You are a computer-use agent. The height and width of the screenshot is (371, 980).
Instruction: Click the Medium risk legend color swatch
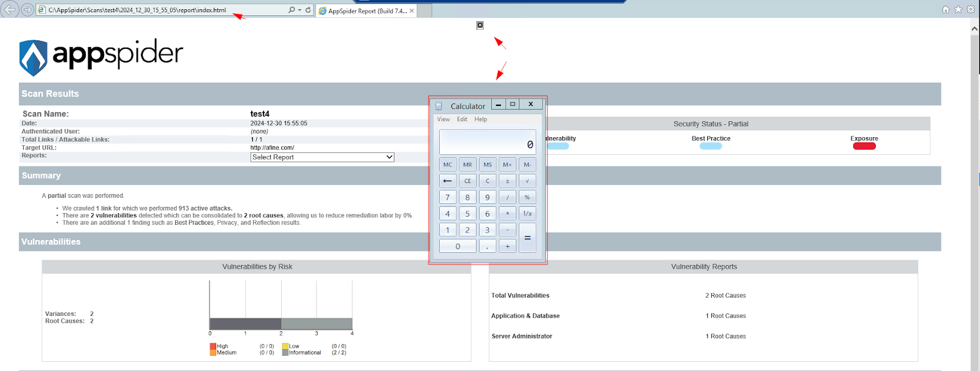(213, 353)
